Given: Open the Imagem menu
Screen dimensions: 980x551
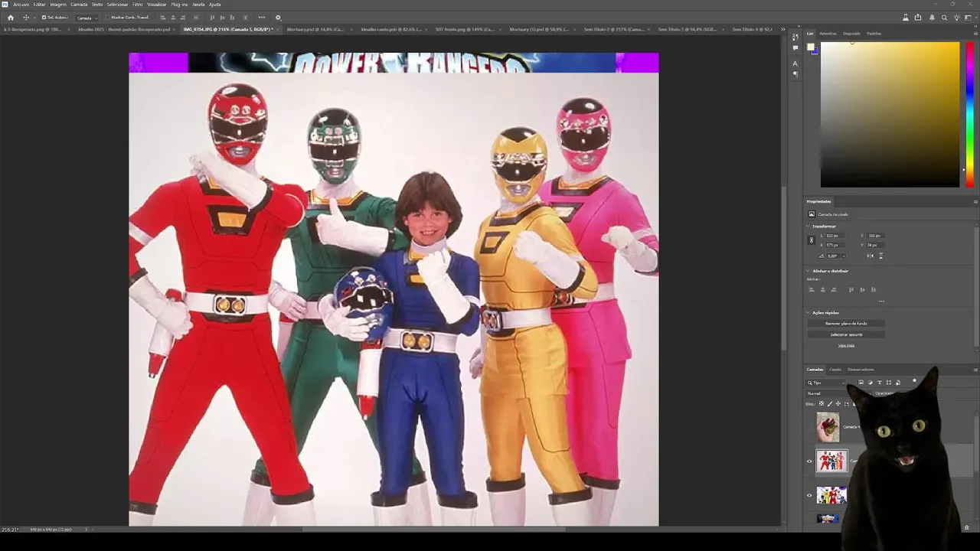Looking at the screenshot, I should [x=58, y=5].
